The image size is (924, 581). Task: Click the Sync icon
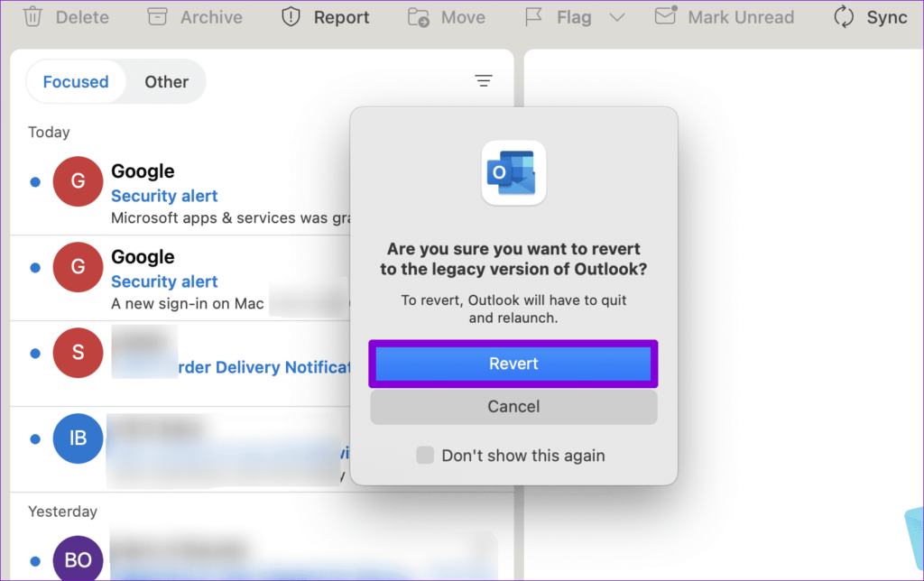point(843,16)
